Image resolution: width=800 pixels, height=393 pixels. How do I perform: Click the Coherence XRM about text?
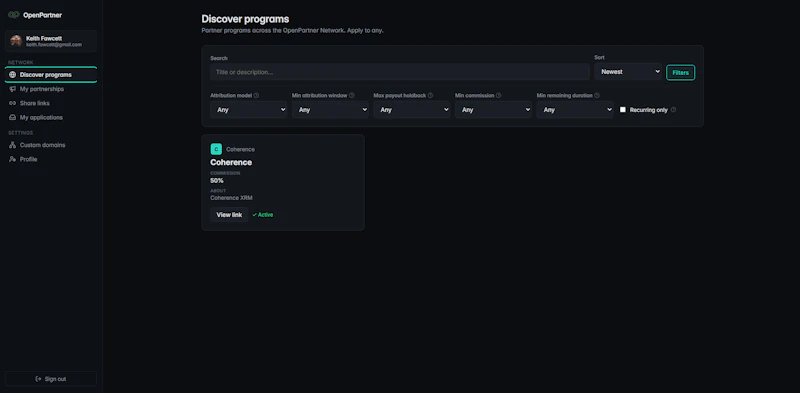pos(231,198)
